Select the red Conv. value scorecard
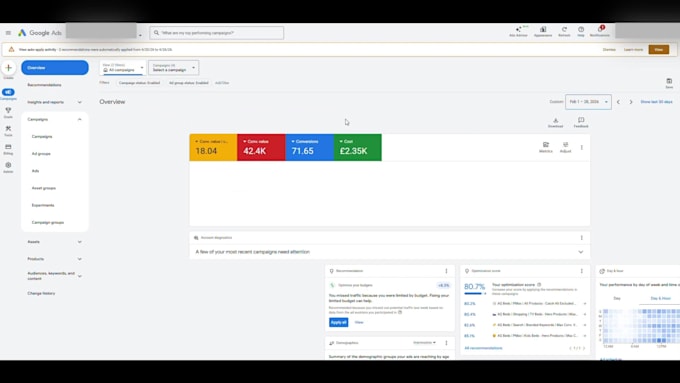Viewport: 680px width, 383px height. 262,147
